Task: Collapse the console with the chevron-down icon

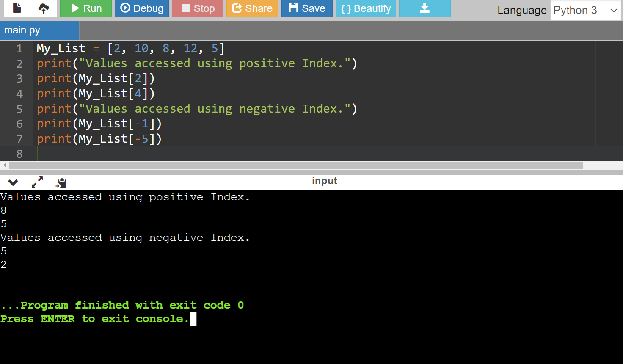Action: coord(13,182)
